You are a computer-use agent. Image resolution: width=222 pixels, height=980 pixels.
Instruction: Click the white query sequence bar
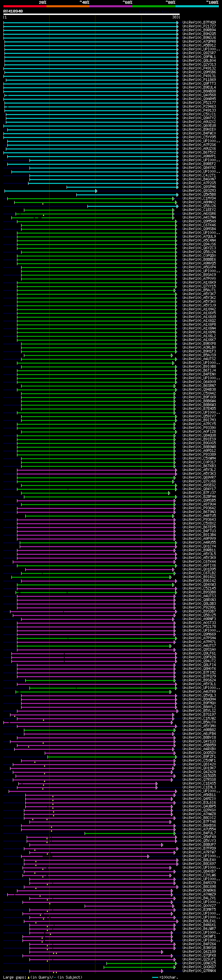pos(91,15)
